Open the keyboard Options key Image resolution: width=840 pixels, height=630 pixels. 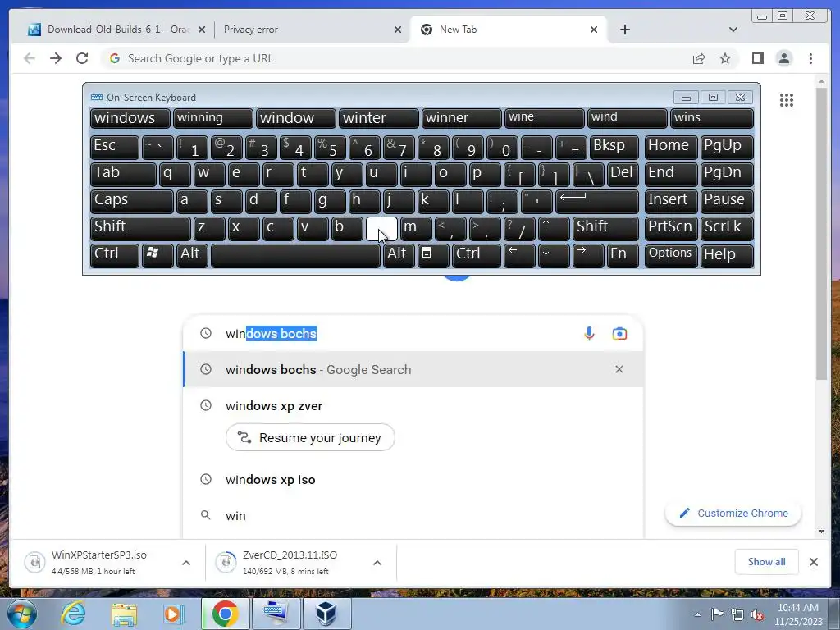point(671,255)
